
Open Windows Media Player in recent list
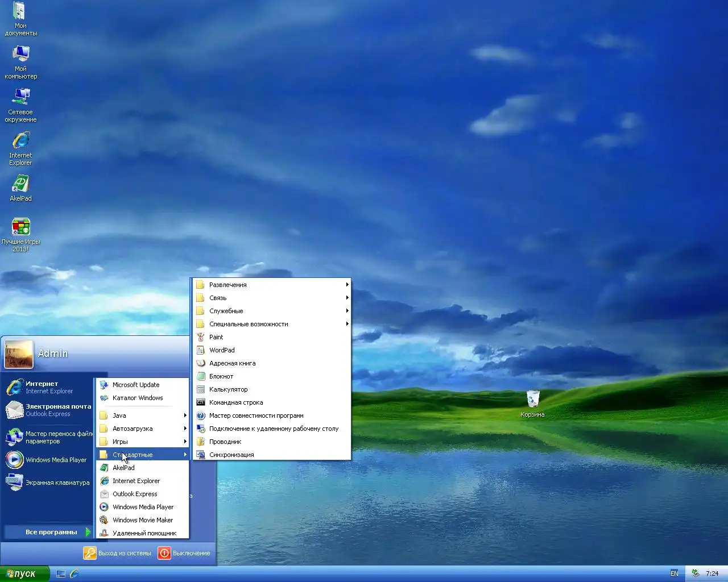(x=48, y=460)
